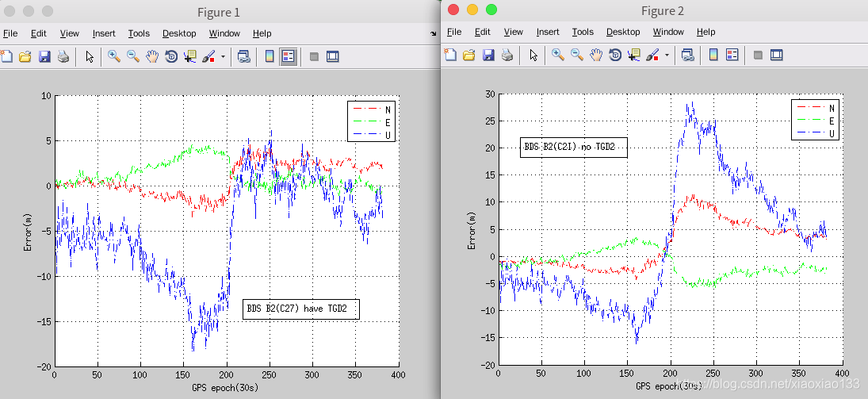Select Pan hand tool in Figure 1
Image resolution: width=868 pixels, height=399 pixels.
151,56
